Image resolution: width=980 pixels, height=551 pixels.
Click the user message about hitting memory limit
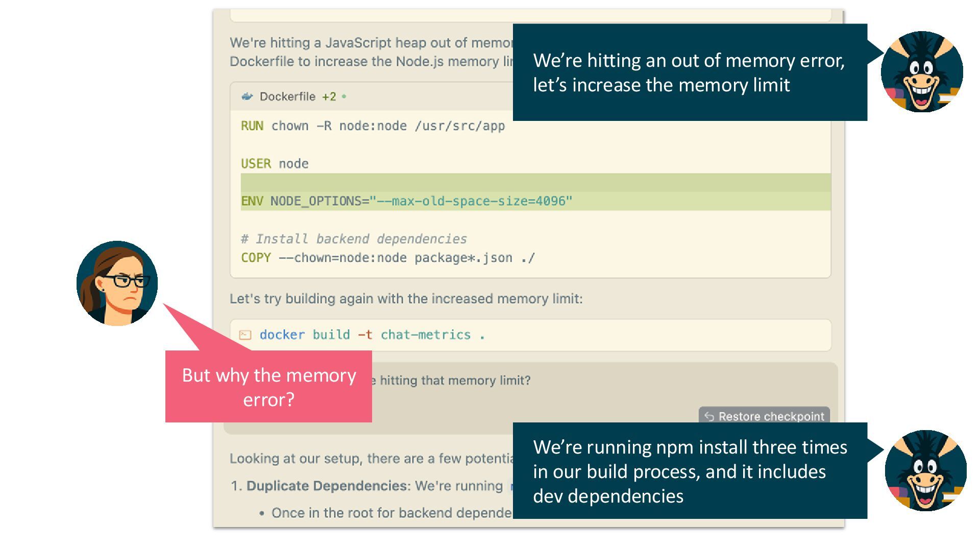coord(454,381)
